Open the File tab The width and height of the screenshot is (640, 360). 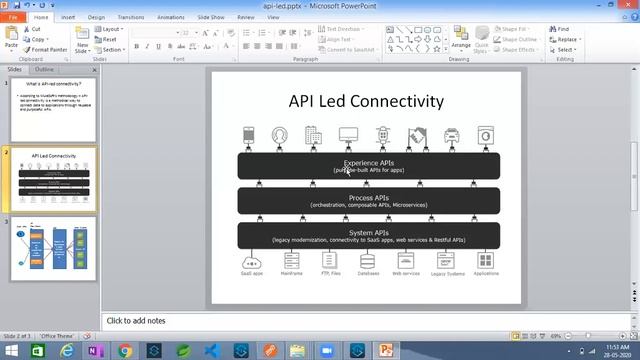tap(13, 18)
